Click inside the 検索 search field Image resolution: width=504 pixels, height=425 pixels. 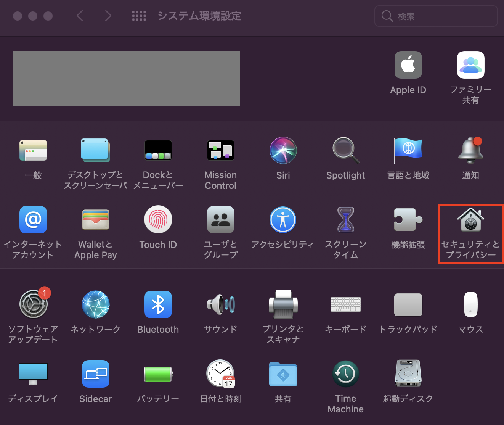[x=436, y=16]
